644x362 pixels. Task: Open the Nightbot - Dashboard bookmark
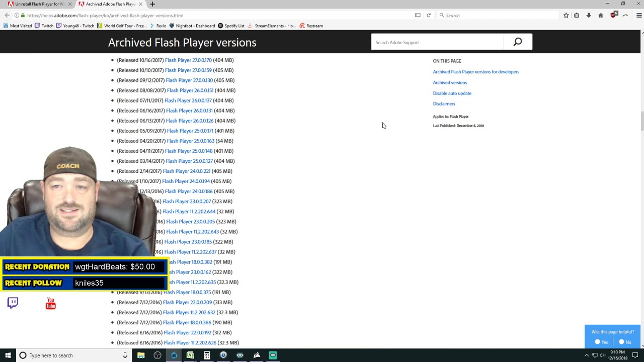(192, 26)
